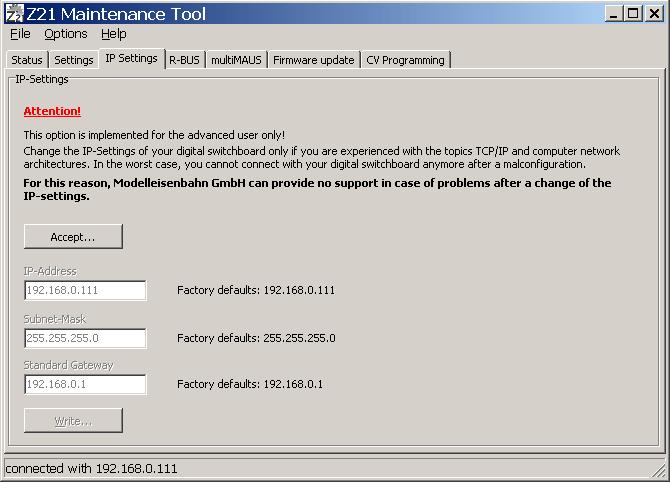Click the Accept... button
Screen dimensions: 670x483
pyautogui.click(x=73, y=237)
